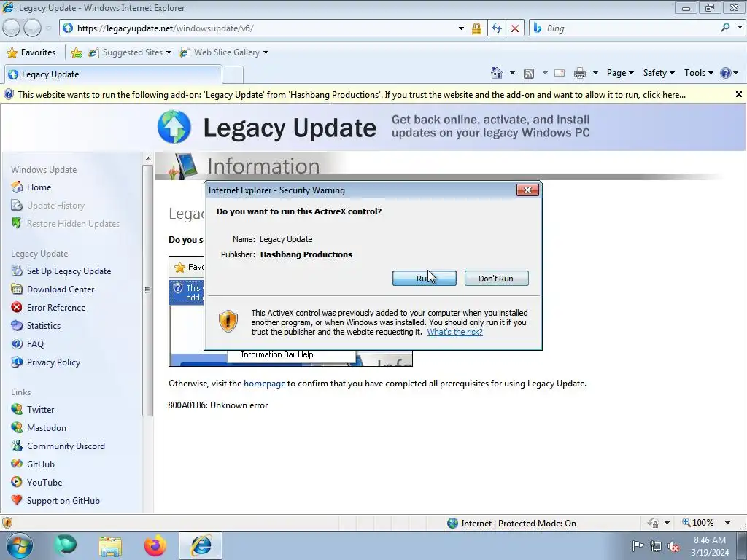The width and height of the screenshot is (747, 560).
Task: Close the add-on information bar
Action: click(738, 94)
